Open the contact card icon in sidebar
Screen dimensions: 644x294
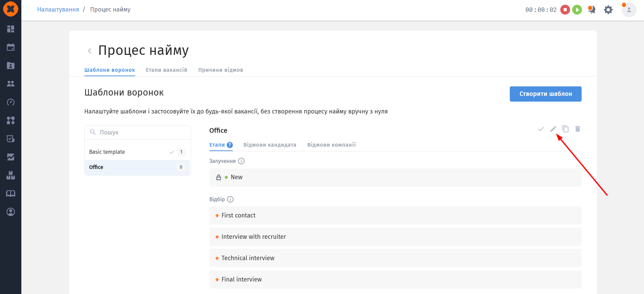click(11, 65)
